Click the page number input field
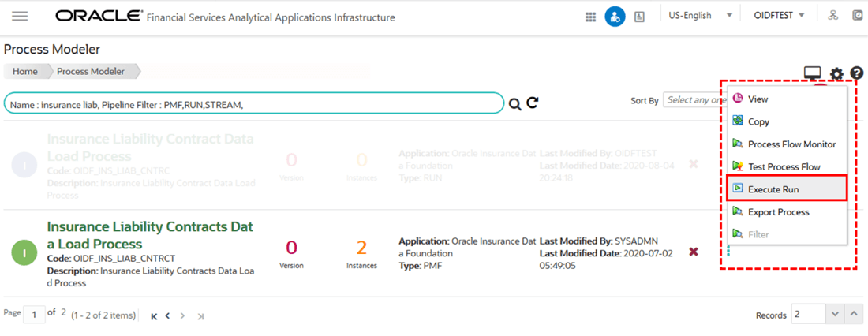 pyautogui.click(x=35, y=315)
